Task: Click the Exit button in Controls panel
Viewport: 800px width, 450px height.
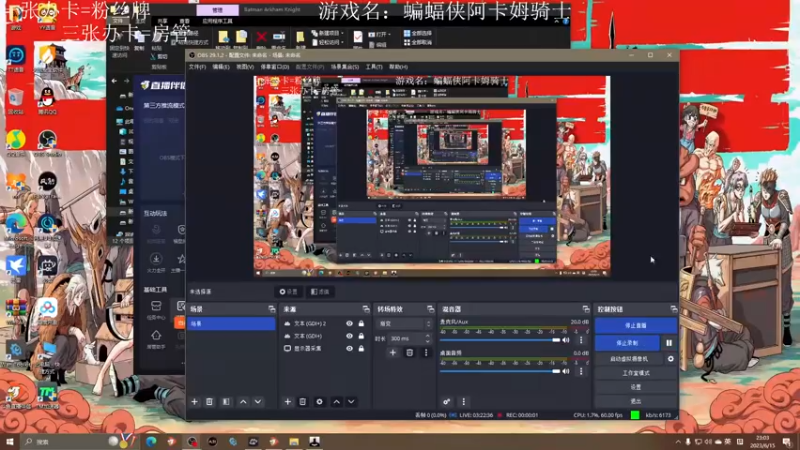Action: point(636,401)
